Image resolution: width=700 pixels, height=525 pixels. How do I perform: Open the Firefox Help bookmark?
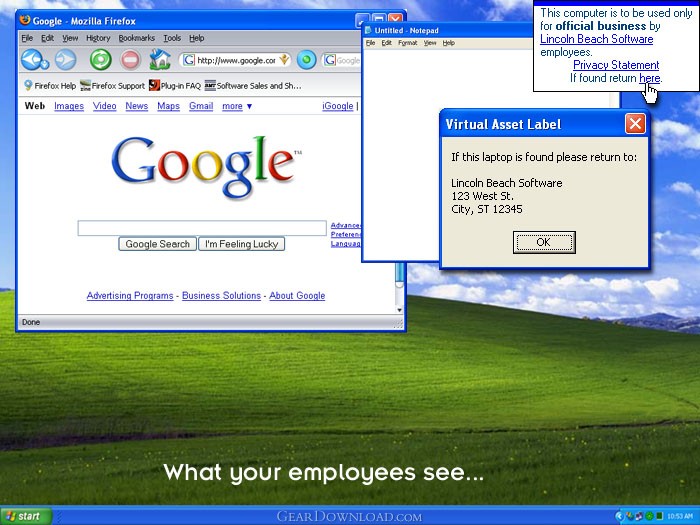(49, 86)
